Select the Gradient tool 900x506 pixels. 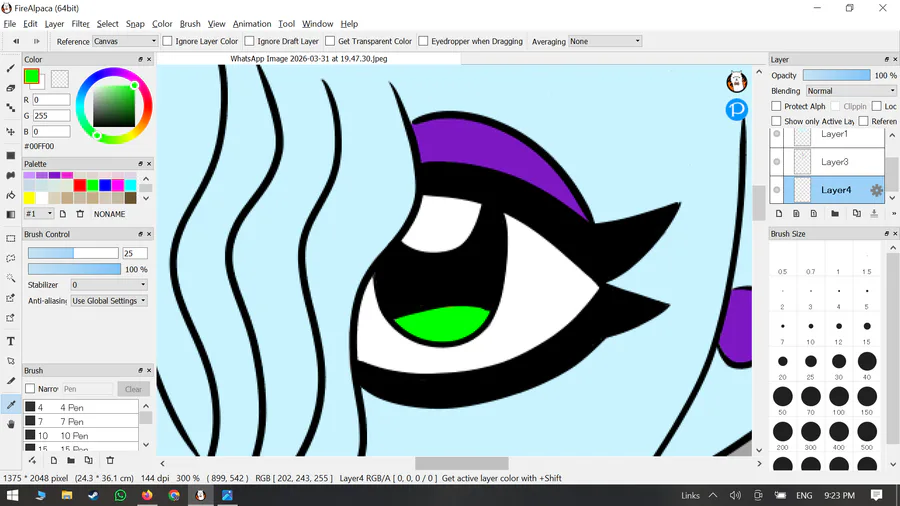point(10,215)
